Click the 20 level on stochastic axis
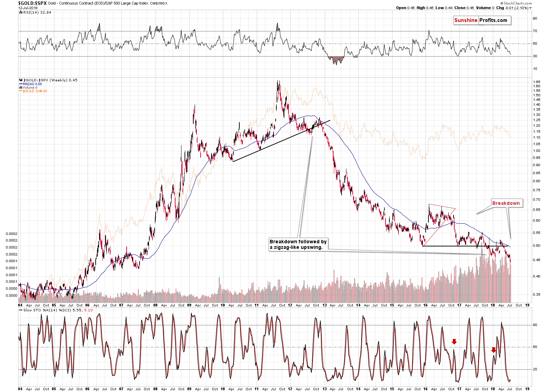Viewport: 546px width, 392px height. click(x=535, y=369)
